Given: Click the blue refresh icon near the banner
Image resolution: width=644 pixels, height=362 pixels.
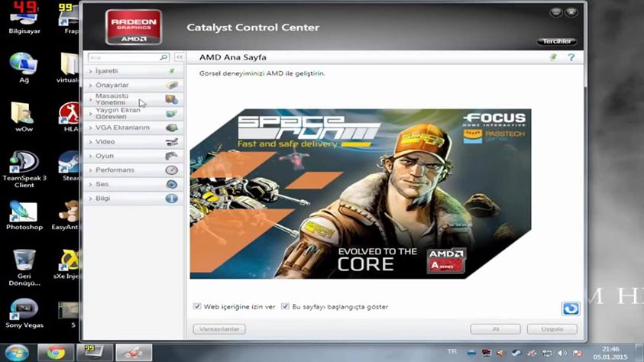Looking at the screenshot, I should click(571, 309).
